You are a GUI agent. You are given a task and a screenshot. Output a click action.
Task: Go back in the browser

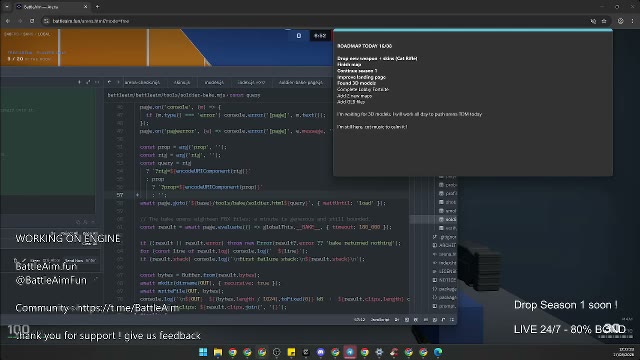point(8,21)
